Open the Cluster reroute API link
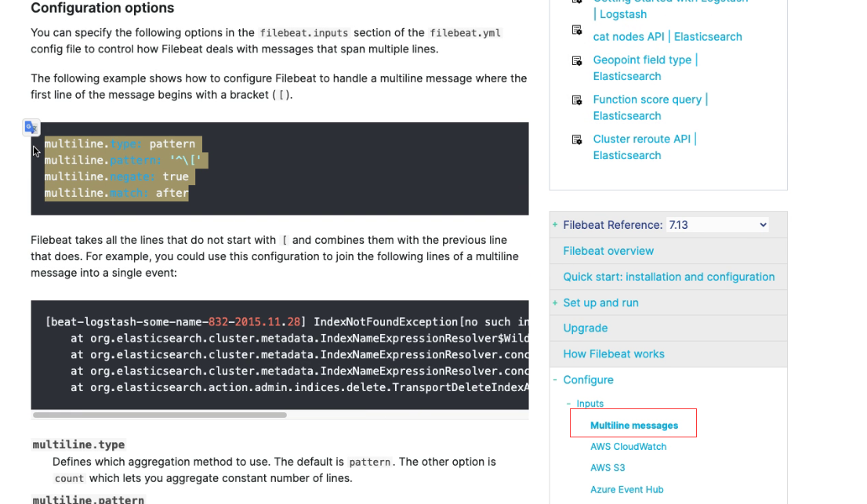 point(644,147)
